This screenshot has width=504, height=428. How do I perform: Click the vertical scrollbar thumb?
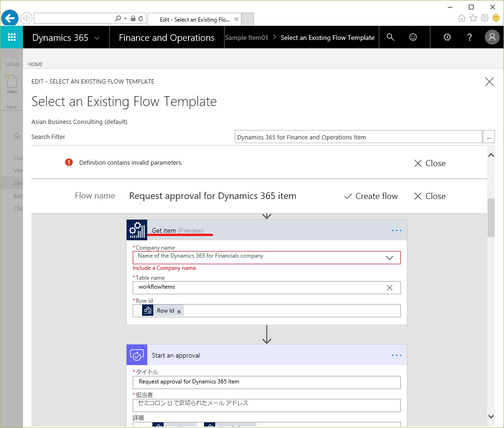[x=491, y=218]
